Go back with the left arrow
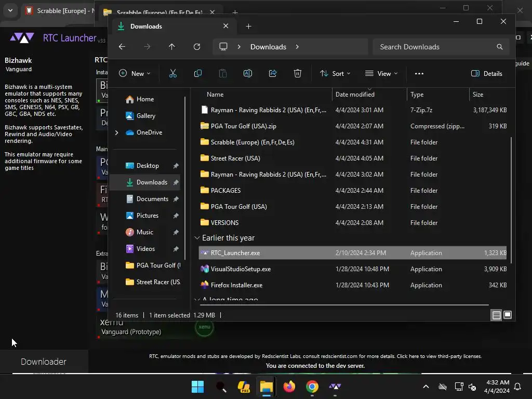 122,47
